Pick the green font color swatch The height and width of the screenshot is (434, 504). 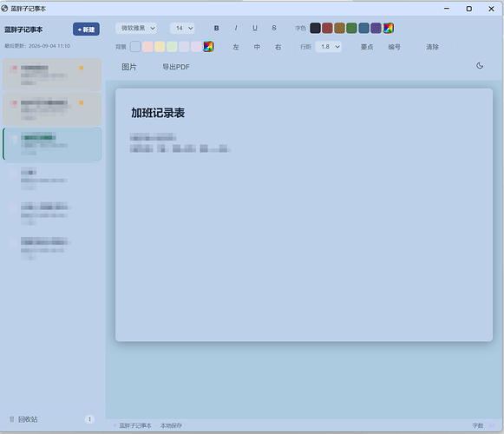pyautogui.click(x=351, y=28)
